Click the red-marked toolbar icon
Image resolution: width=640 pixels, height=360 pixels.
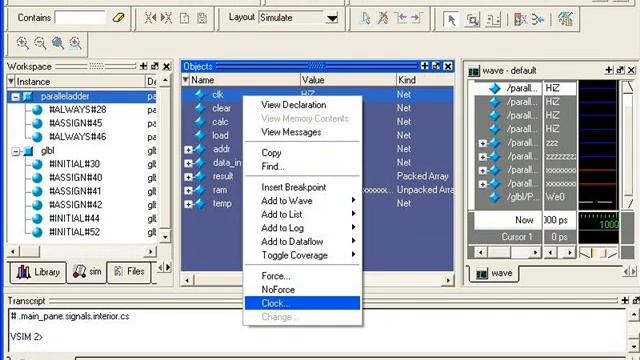coord(520,19)
